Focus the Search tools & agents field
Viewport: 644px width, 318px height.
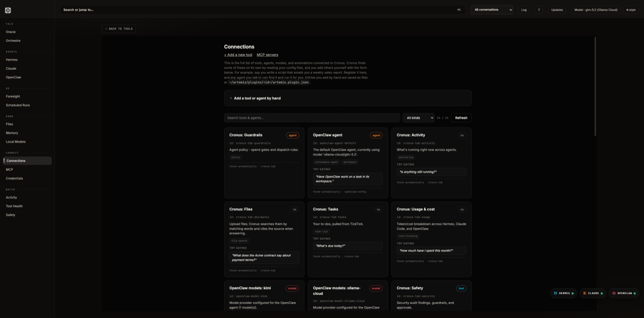312,118
